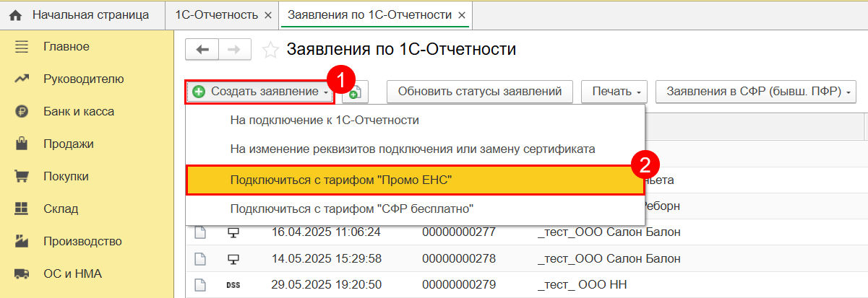Select date 14.05.2025 15:29:58 cell

coord(326,258)
